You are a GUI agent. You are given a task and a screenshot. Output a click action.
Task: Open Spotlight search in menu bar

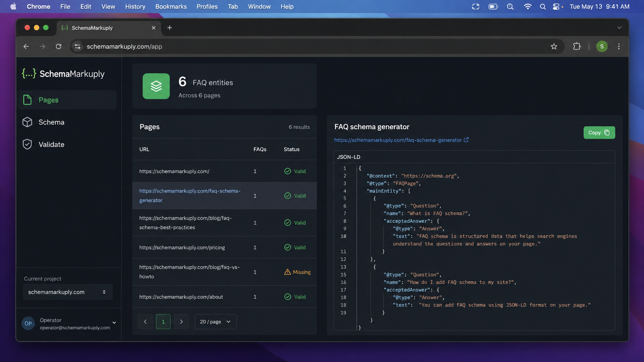point(543,7)
